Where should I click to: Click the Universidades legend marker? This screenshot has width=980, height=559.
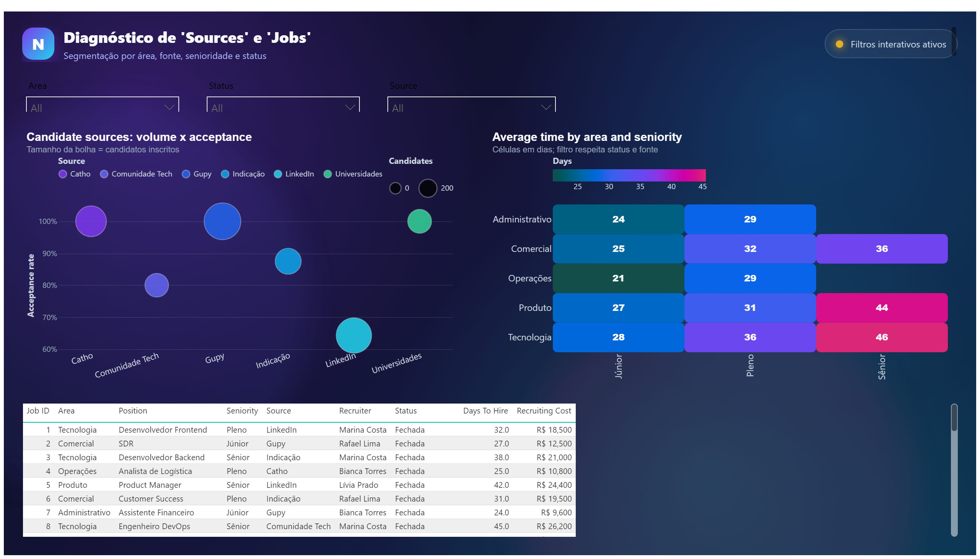[328, 174]
